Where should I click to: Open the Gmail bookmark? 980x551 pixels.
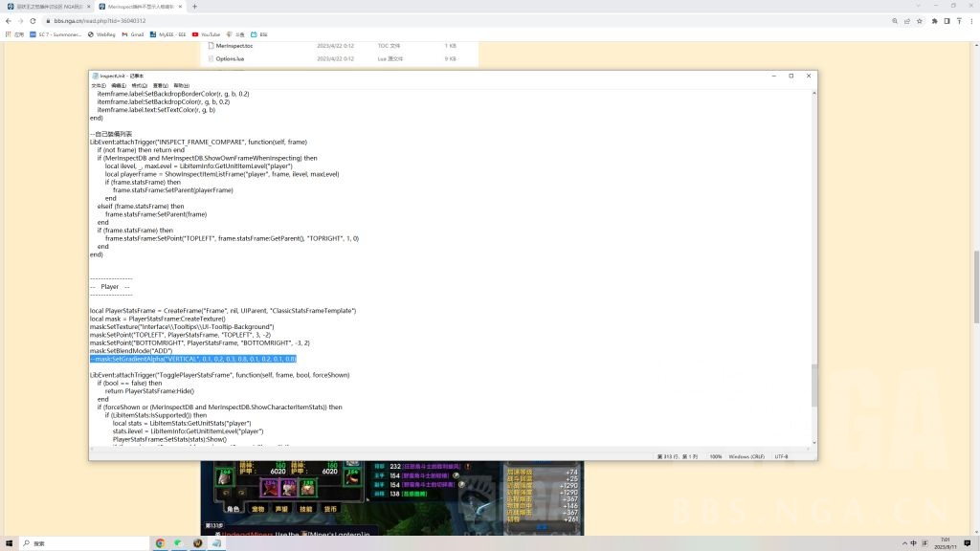(133, 34)
